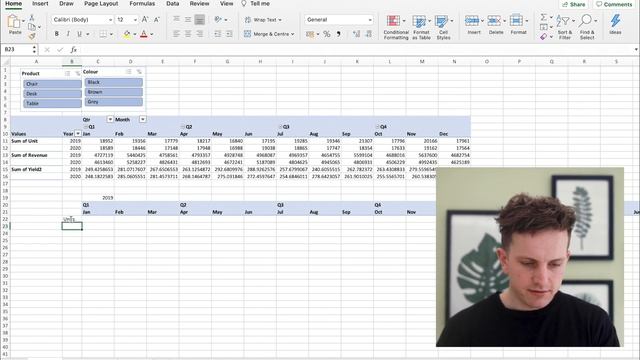Click the Copy icon
Image resolution: width=640 pixels, height=360 pixels.
(x=31, y=27)
